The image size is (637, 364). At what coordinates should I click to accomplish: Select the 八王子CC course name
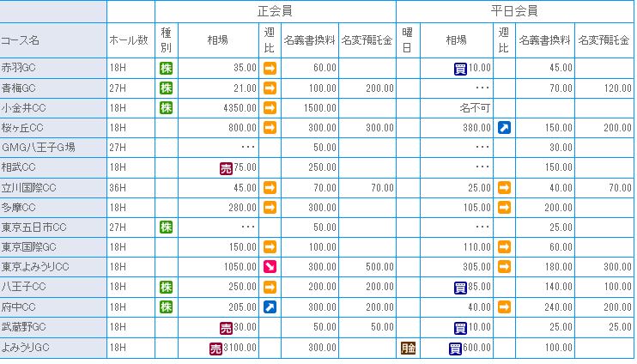(x=23, y=287)
